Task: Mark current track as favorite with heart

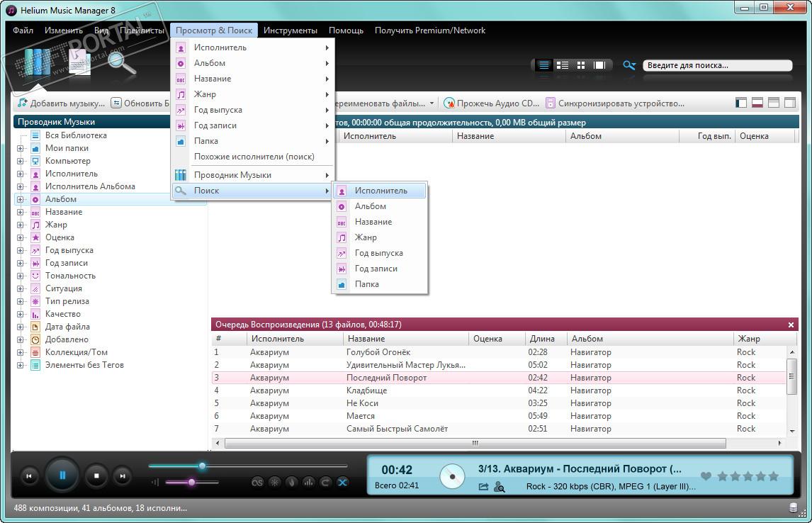Action: coord(705,476)
